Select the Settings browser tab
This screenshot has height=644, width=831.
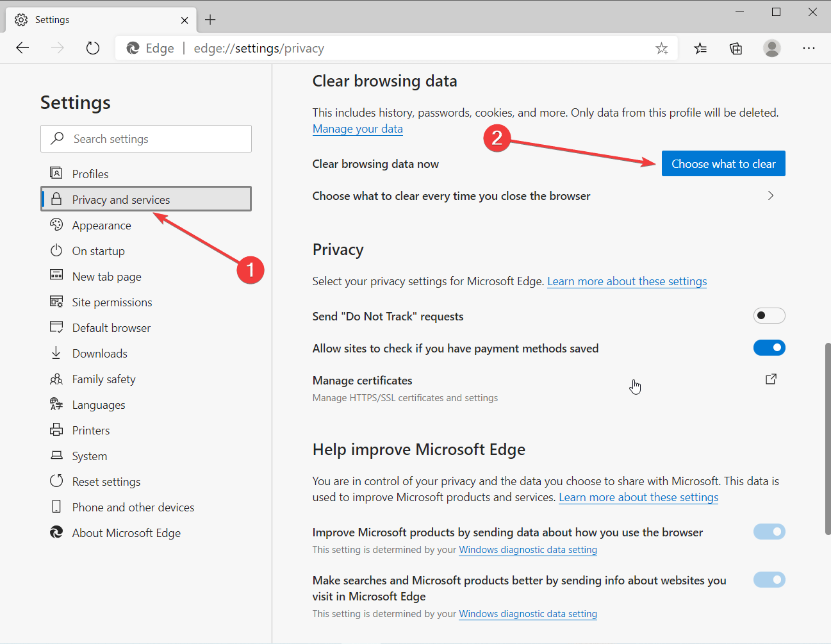(x=101, y=20)
